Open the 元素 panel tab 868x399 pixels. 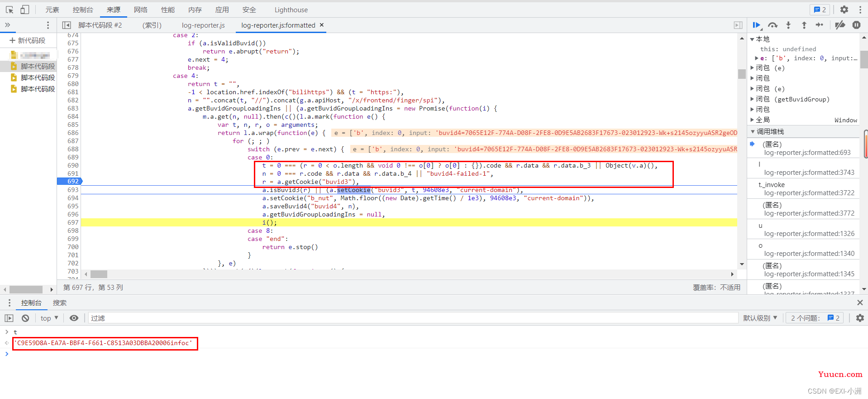click(52, 10)
